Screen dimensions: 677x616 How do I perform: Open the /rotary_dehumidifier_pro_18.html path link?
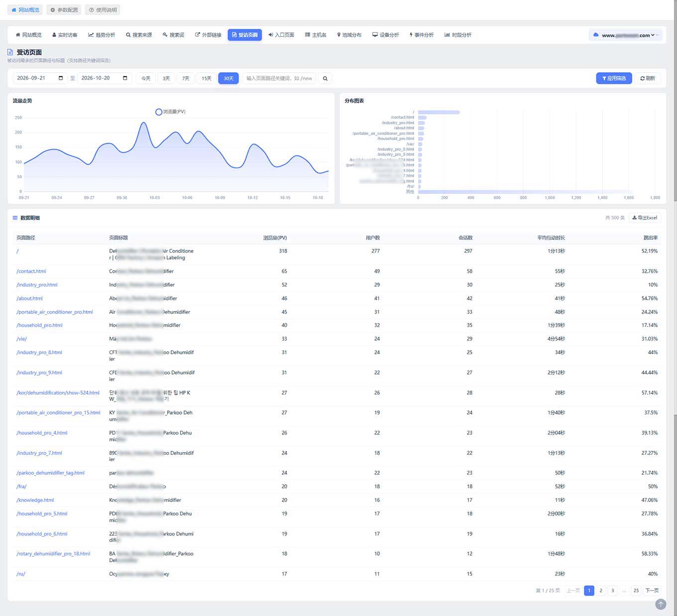click(53, 554)
